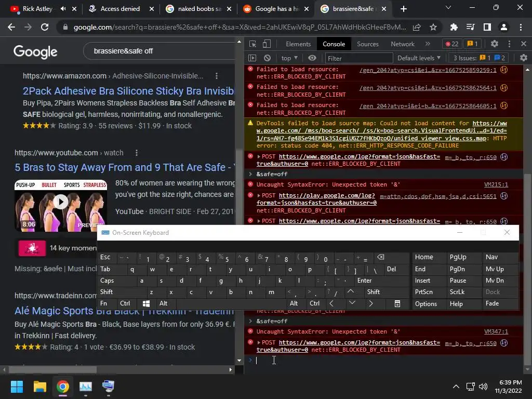
Task: Click the Google search box text
Action: click(123, 51)
